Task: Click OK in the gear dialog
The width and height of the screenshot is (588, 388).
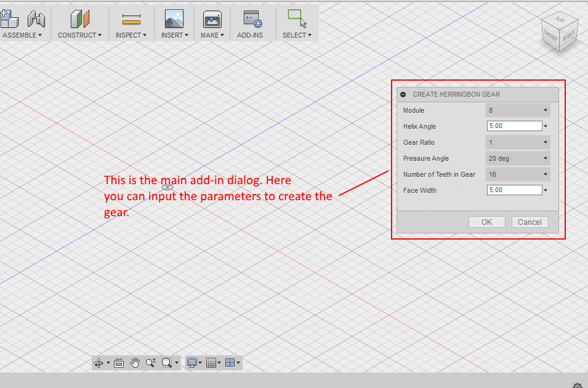Action: click(487, 222)
